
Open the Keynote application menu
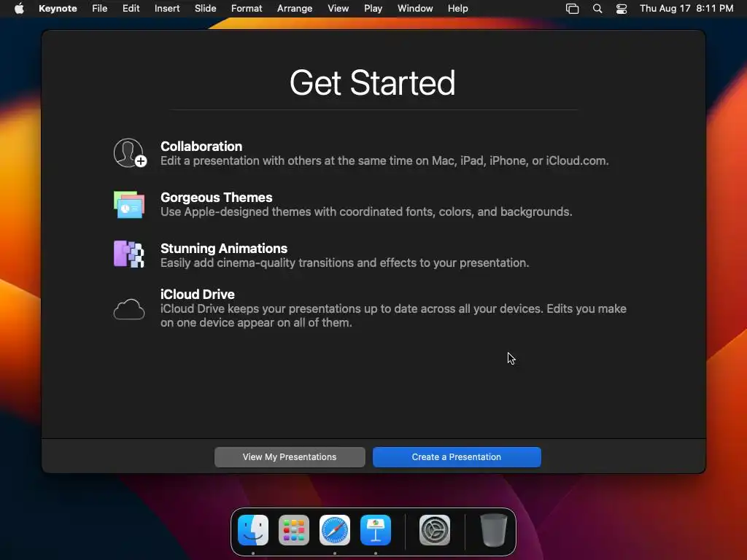pyautogui.click(x=58, y=9)
